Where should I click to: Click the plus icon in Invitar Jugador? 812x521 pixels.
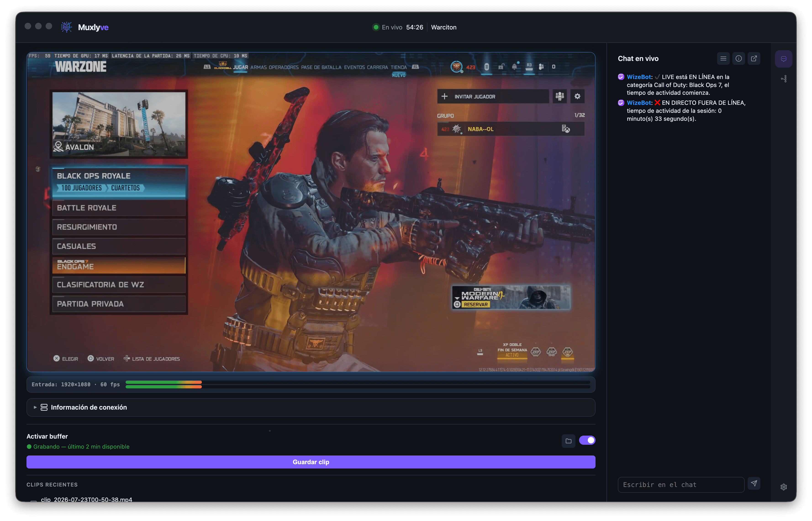pyautogui.click(x=444, y=96)
